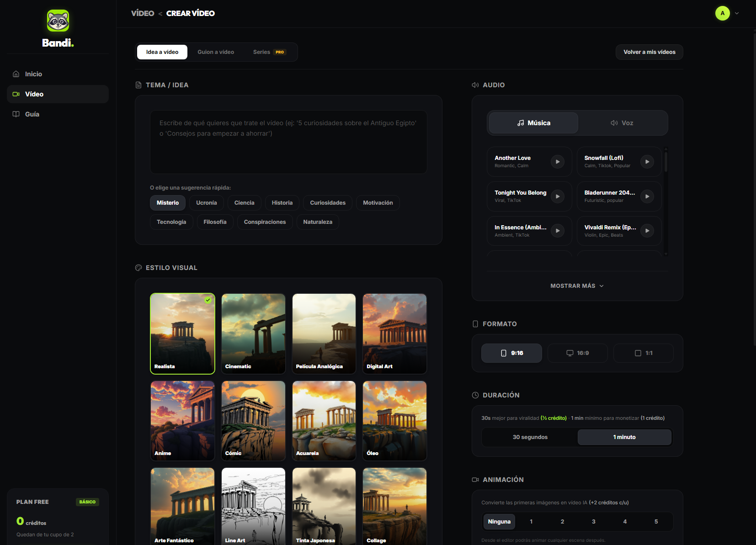Viewport: 756px width, 545px height.
Task: Animate 5 first images
Action: (x=656, y=522)
